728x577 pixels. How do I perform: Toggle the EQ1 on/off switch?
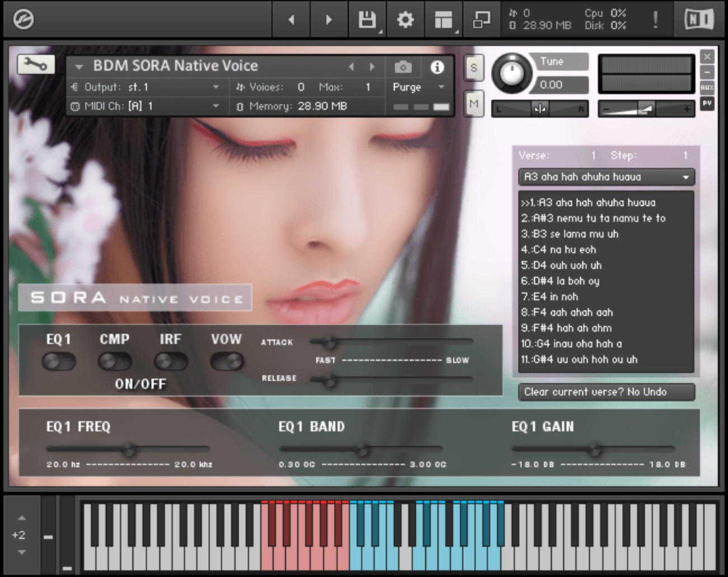59,362
